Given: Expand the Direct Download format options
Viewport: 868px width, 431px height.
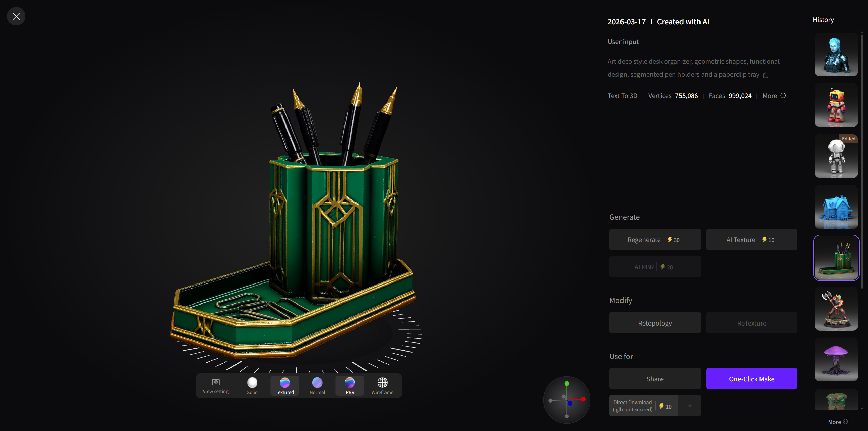Looking at the screenshot, I should [x=689, y=406].
